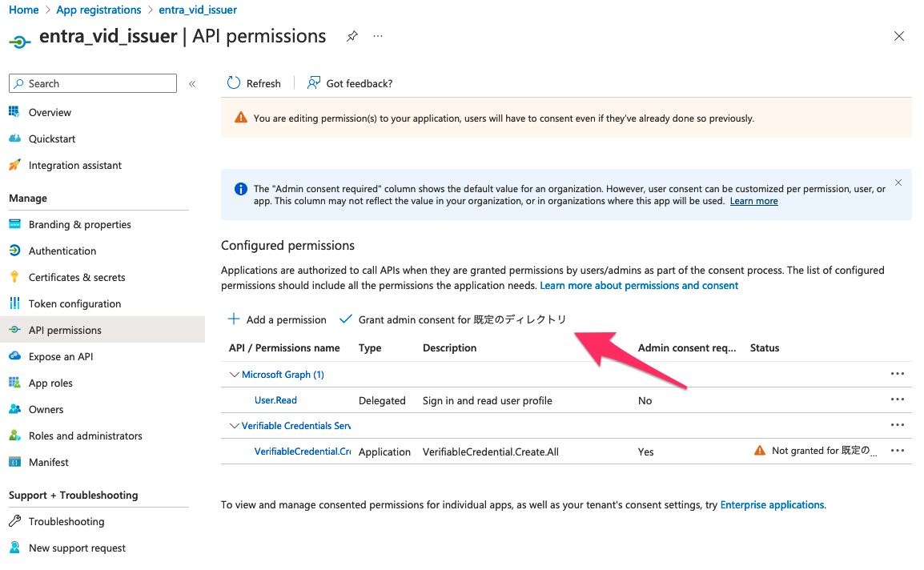
Task: Grant admin consent for the default directory
Action: 453,319
